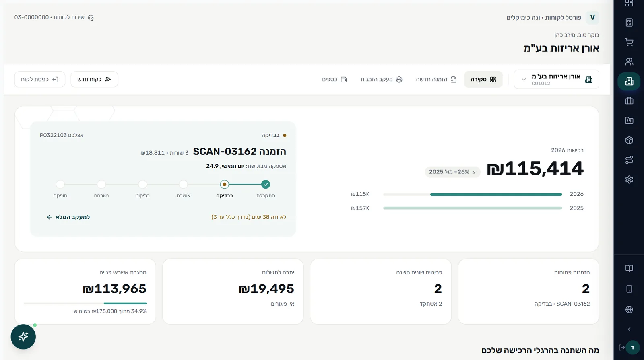
Task: Open the briefcase icon in the sidebar
Action: tap(629, 101)
